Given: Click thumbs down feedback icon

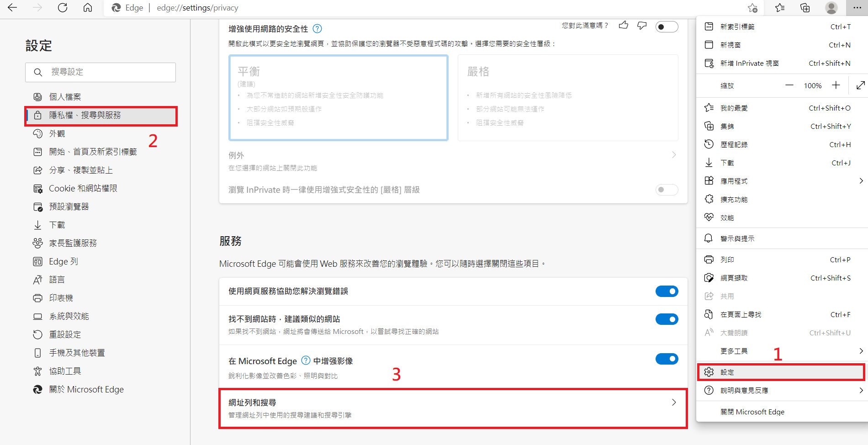Looking at the screenshot, I should 642,26.
